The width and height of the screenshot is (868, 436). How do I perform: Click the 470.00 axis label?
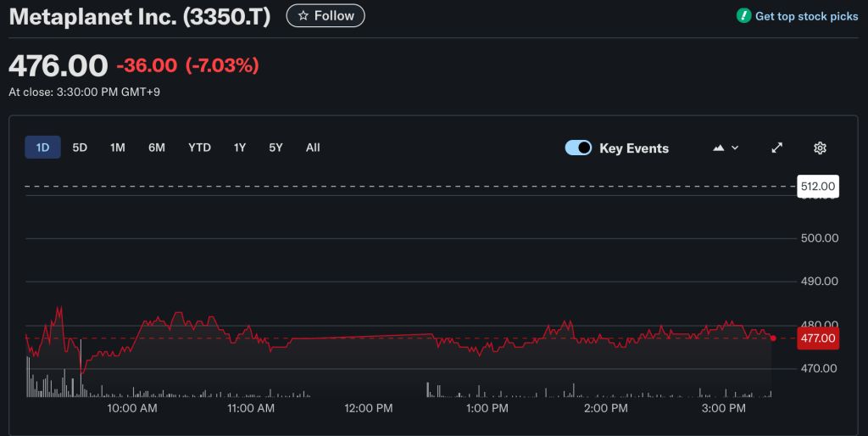(x=820, y=368)
